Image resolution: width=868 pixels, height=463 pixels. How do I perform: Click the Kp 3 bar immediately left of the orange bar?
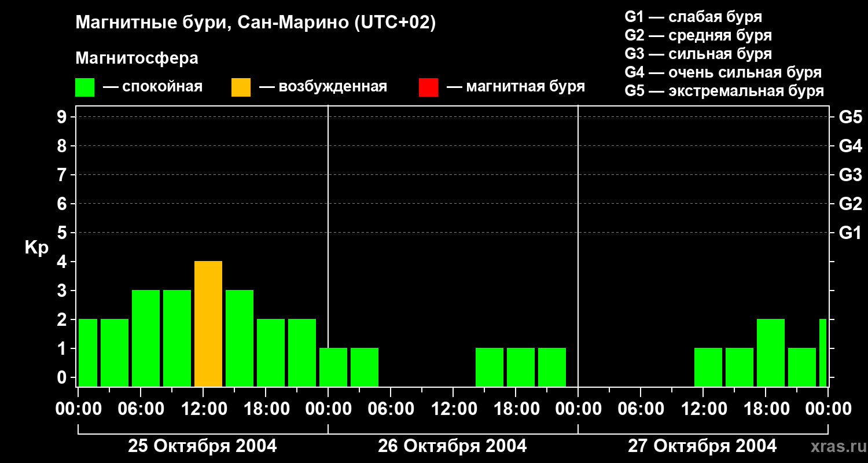177,339
